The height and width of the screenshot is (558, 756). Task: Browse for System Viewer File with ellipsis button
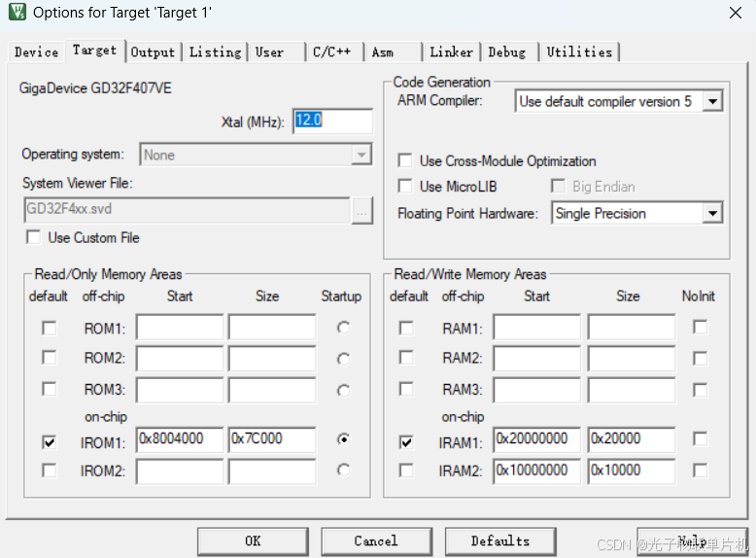[x=362, y=211]
